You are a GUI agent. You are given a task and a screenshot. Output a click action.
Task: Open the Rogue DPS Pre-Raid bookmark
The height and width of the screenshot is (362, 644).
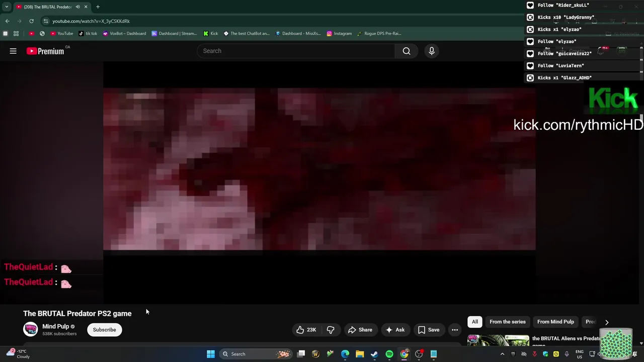tap(379, 34)
